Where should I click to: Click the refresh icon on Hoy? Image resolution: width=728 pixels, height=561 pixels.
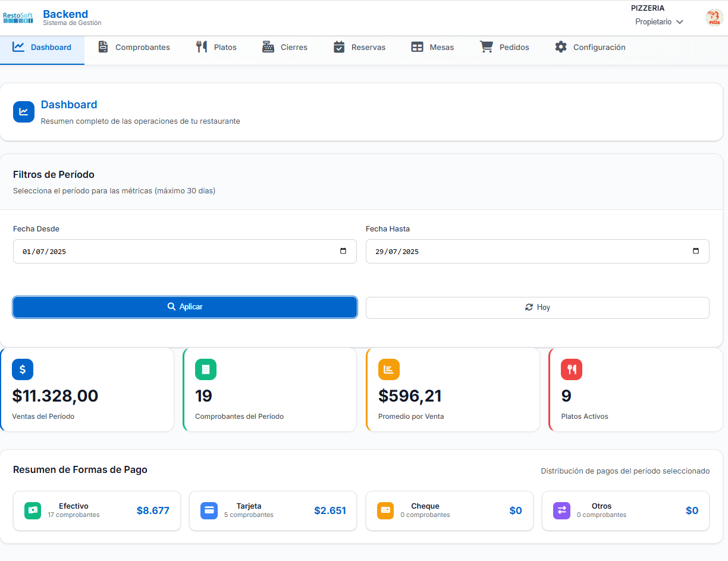coord(529,308)
